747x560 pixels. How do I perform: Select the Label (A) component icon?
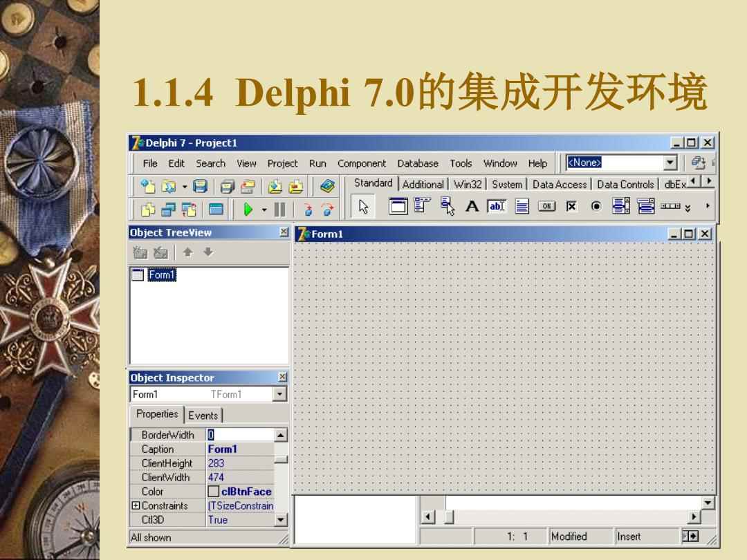(472, 206)
